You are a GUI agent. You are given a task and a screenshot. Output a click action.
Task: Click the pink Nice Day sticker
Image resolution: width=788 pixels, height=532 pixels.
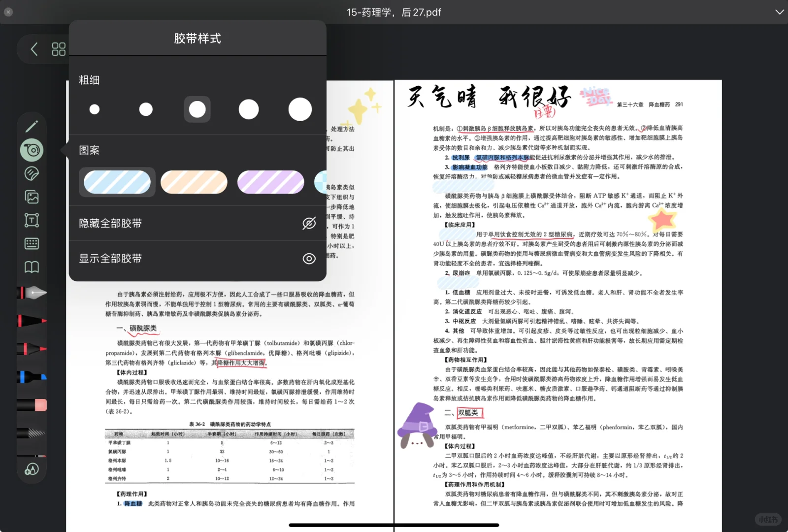pyautogui.click(x=596, y=96)
